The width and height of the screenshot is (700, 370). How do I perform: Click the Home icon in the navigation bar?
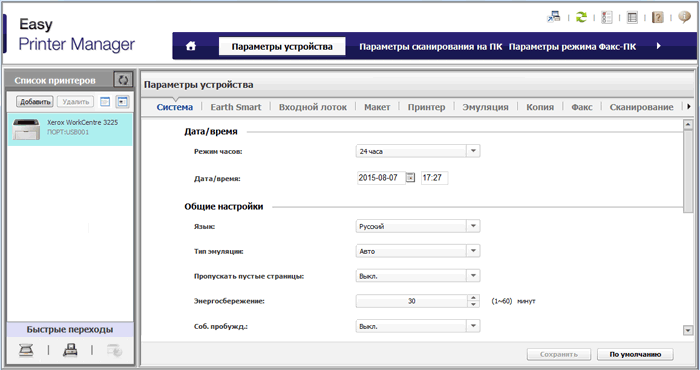pos(191,46)
